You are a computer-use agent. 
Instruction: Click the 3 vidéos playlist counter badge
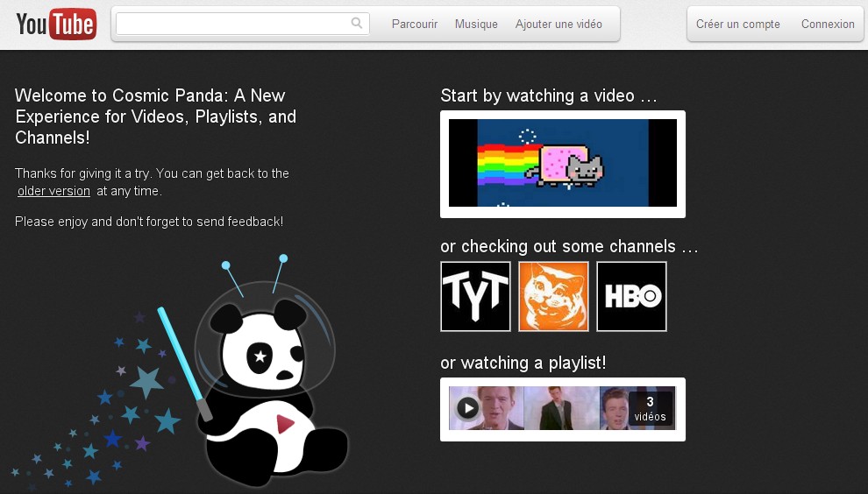[x=651, y=409]
